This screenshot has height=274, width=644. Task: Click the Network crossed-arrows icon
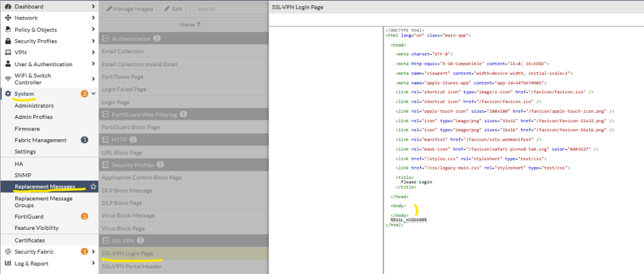[x=8, y=18]
